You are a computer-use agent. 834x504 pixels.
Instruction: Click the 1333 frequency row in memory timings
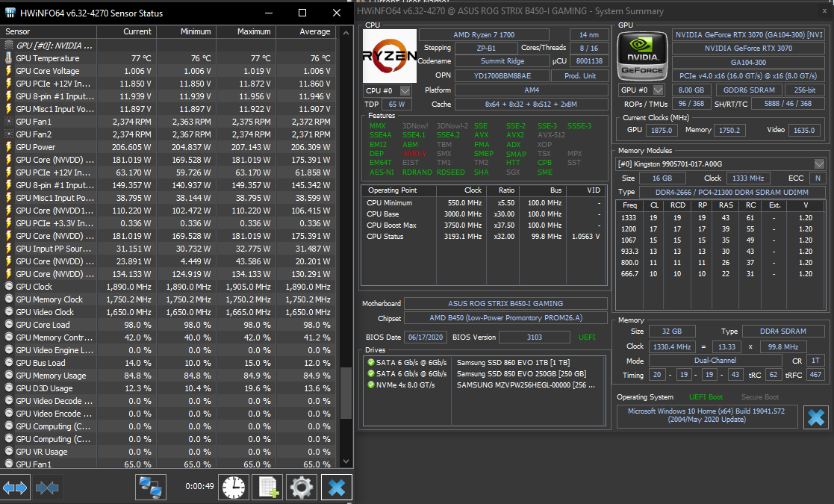click(x=721, y=217)
